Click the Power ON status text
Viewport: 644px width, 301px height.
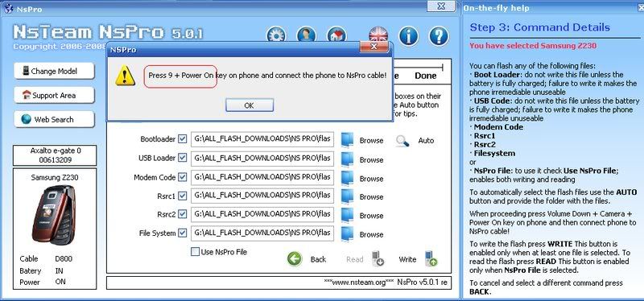(43, 282)
